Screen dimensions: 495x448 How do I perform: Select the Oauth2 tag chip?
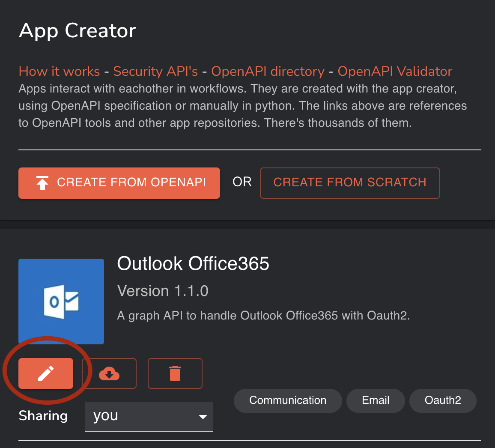pyautogui.click(x=443, y=400)
